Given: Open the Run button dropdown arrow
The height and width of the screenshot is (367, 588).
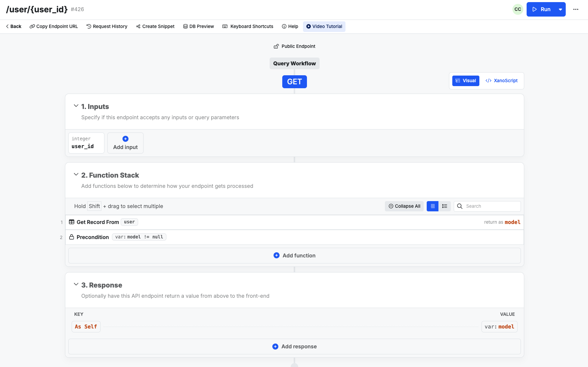Looking at the screenshot, I should 560,9.
